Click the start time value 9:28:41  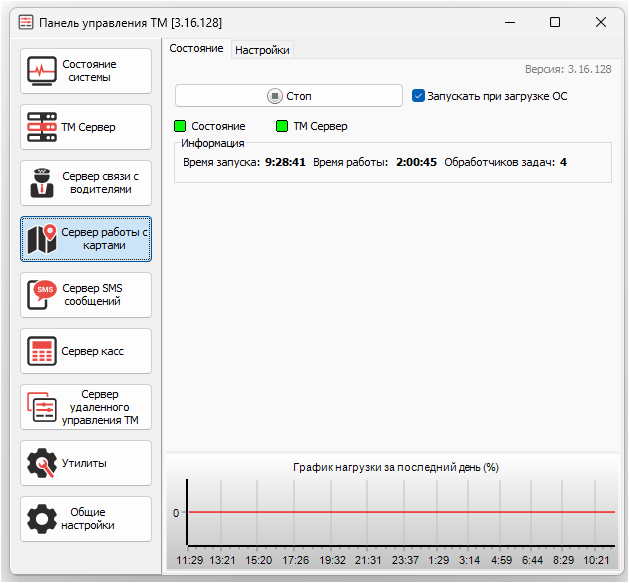(x=285, y=162)
